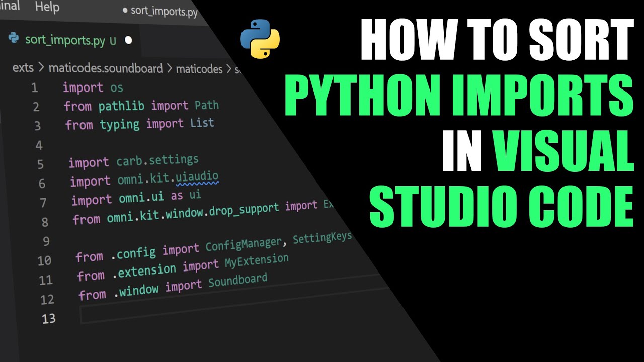
Task: Click line number 10 in the gutter
Action: point(44,261)
